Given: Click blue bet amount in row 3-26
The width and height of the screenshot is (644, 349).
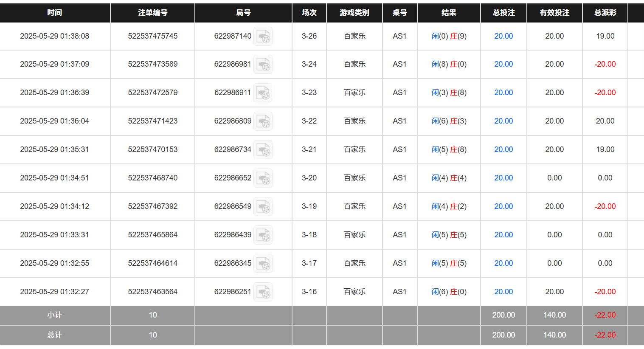Looking at the screenshot, I should [x=503, y=36].
